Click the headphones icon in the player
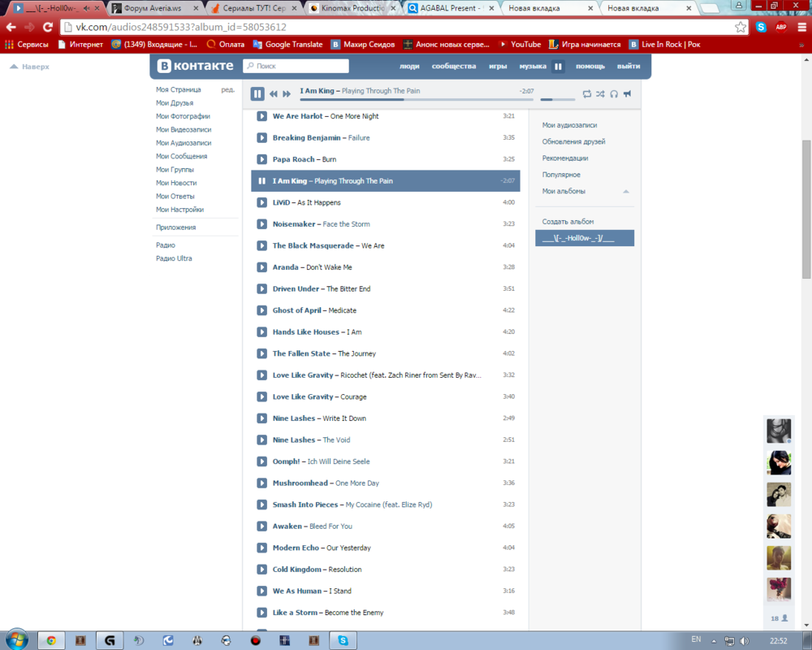 click(614, 94)
